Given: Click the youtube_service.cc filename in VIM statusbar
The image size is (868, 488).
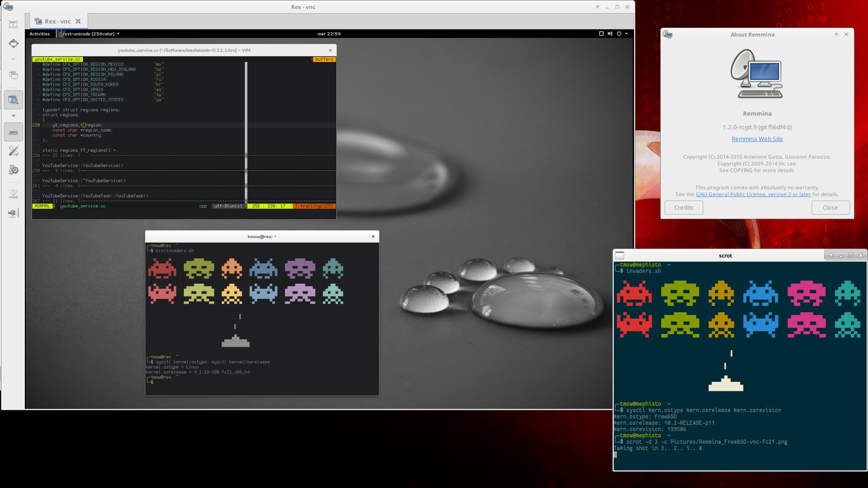Looking at the screenshot, I should pyautogui.click(x=84, y=206).
